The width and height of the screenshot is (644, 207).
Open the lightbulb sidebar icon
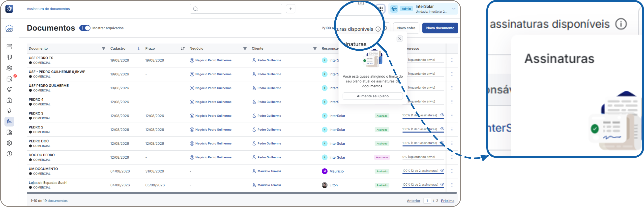point(9,90)
